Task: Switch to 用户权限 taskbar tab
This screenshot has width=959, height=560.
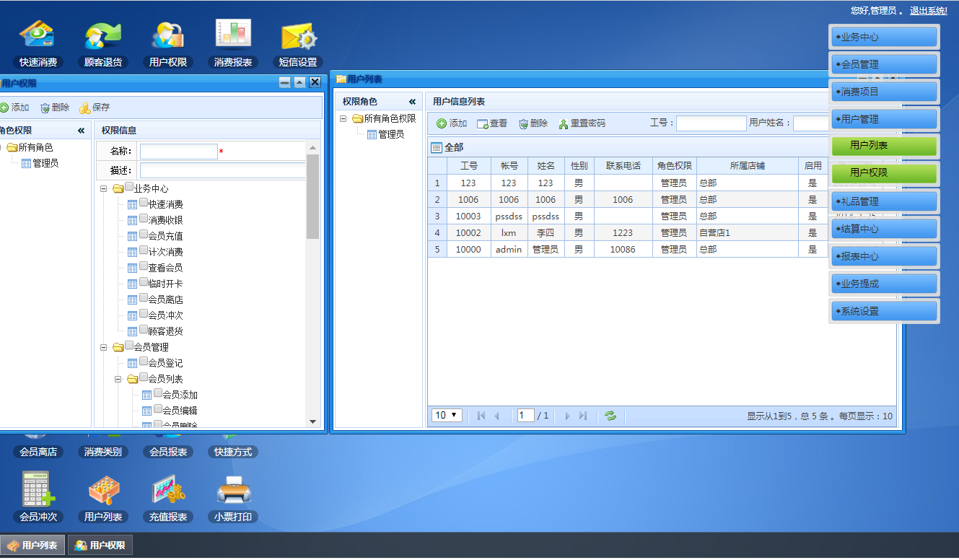Action: coord(100,546)
